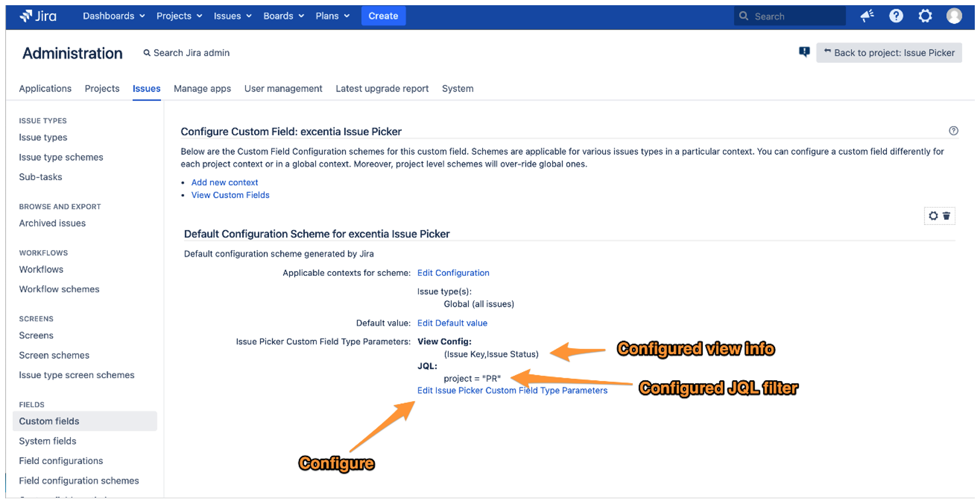Open Latest upgrade report tab
Screen dimensions: 980x502
(x=382, y=89)
